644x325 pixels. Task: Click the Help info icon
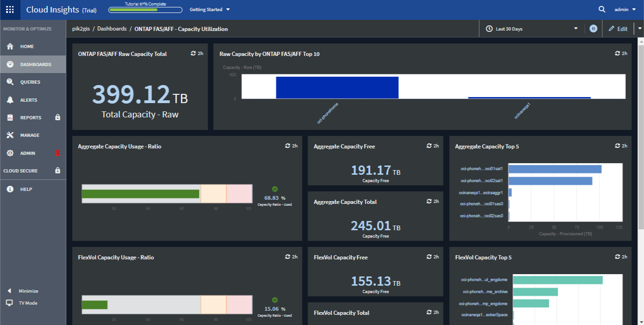coord(10,189)
